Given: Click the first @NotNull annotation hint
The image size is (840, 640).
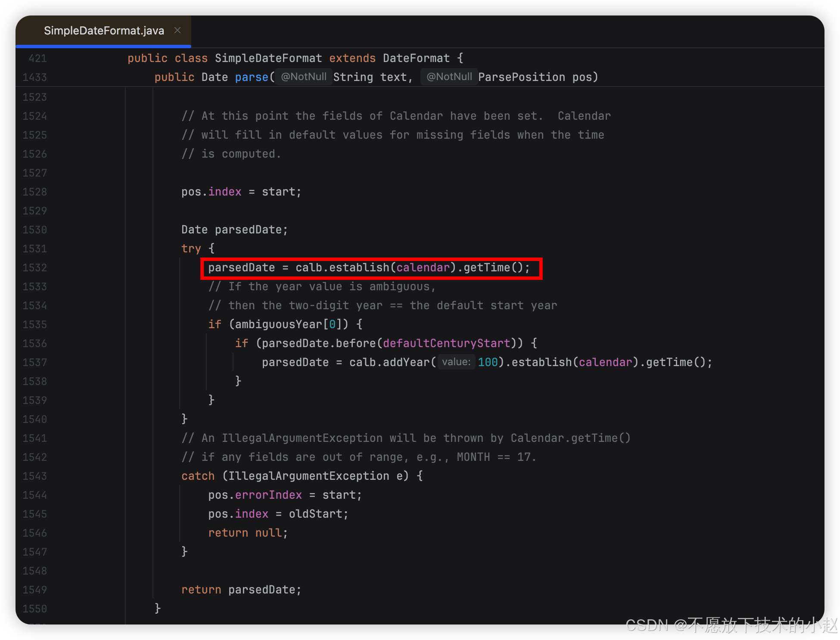Looking at the screenshot, I should point(304,77).
